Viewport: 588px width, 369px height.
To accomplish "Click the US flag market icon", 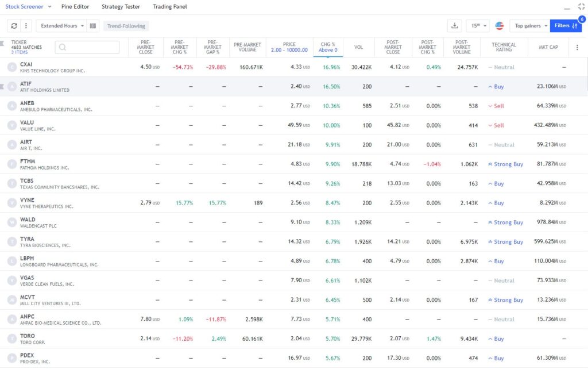I will (500, 26).
